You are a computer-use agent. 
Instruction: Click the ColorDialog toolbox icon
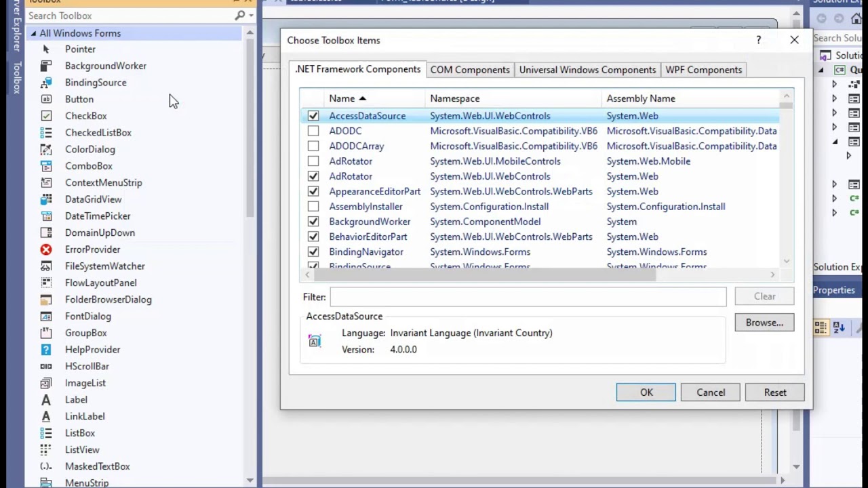click(x=46, y=149)
